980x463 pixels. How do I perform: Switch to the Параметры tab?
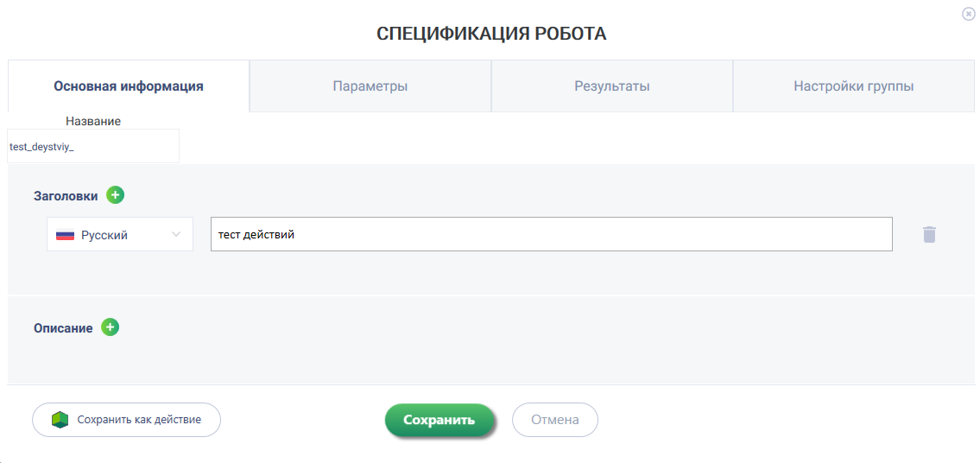pos(370,86)
